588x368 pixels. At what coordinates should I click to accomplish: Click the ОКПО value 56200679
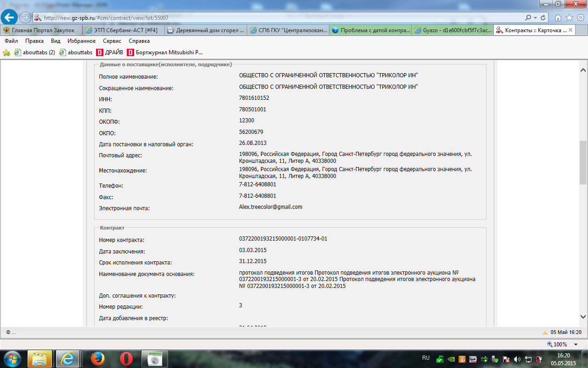pyautogui.click(x=251, y=132)
